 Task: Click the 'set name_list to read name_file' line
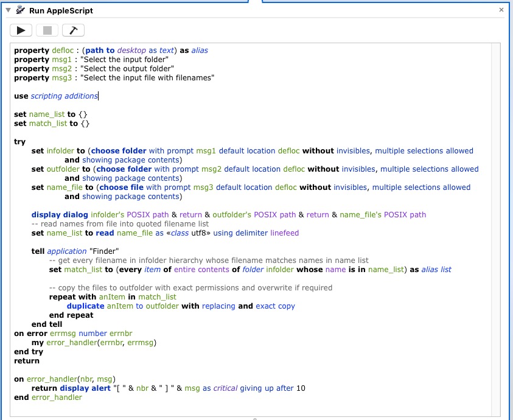coord(166,233)
